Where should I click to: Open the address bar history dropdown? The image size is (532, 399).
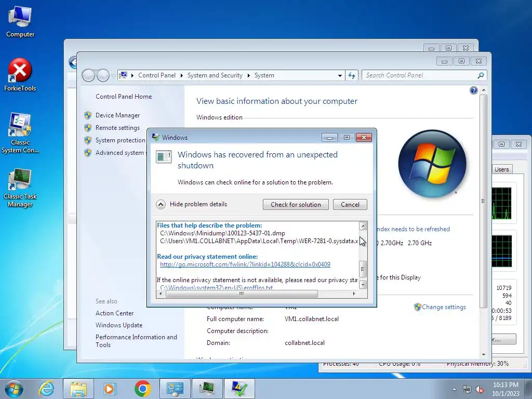pyautogui.click(x=340, y=75)
